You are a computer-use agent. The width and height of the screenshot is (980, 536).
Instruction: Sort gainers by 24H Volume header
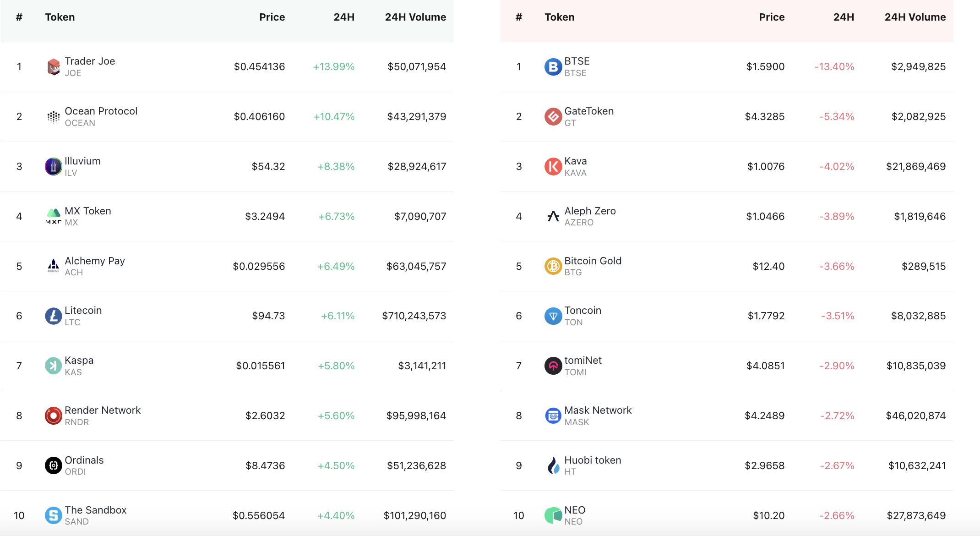pos(415,17)
